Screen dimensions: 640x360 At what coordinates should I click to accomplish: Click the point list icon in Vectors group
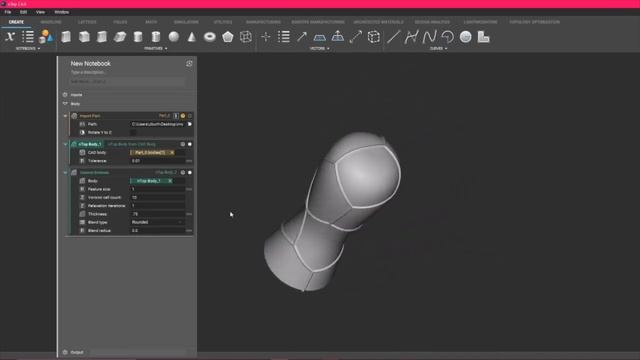pyautogui.click(x=284, y=37)
